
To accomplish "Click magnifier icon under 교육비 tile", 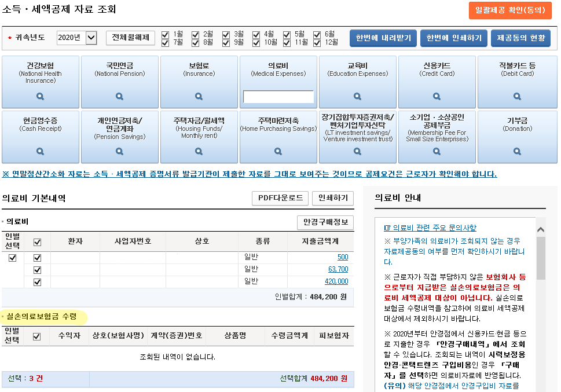I will point(357,96).
